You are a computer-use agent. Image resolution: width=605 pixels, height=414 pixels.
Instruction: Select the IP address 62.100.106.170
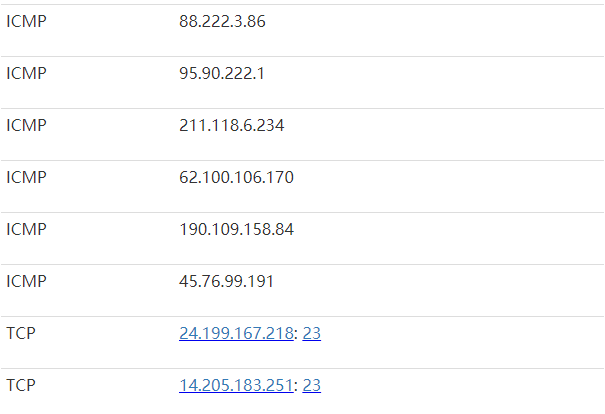tap(236, 177)
